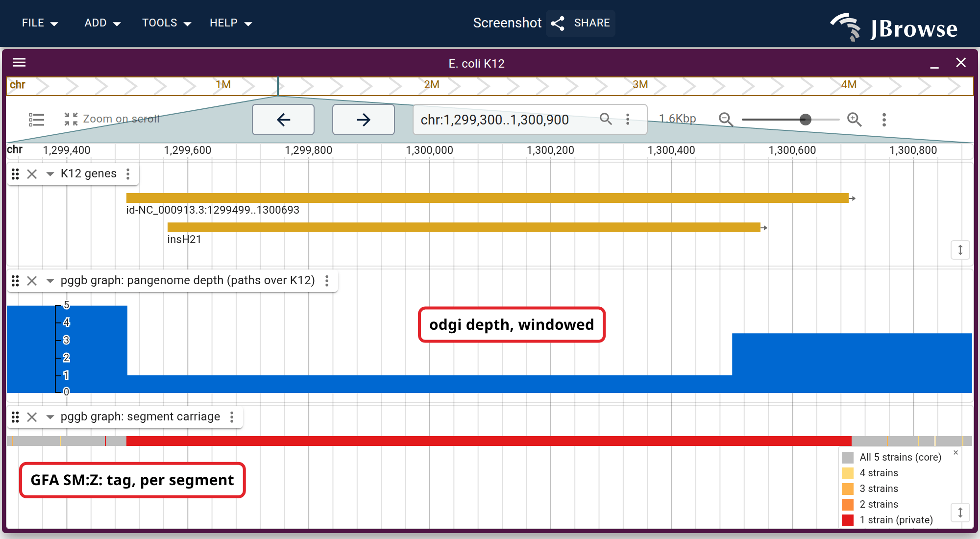980x539 pixels.
Task: Click the 3M mark on overview bar
Action: pyautogui.click(x=640, y=85)
